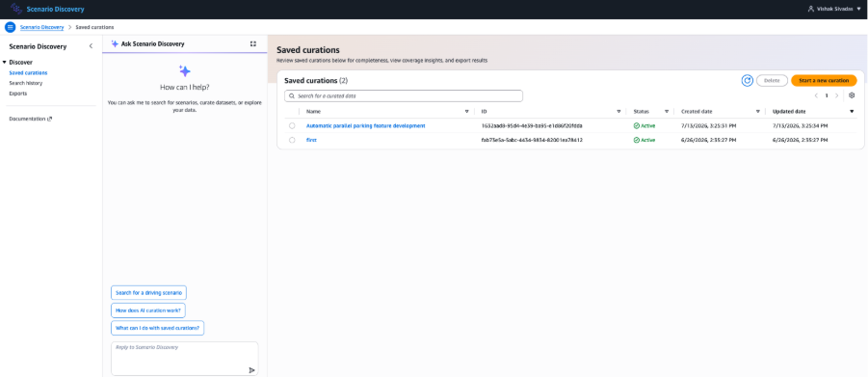
Task: Open the 'first' curation link
Action: (311, 140)
